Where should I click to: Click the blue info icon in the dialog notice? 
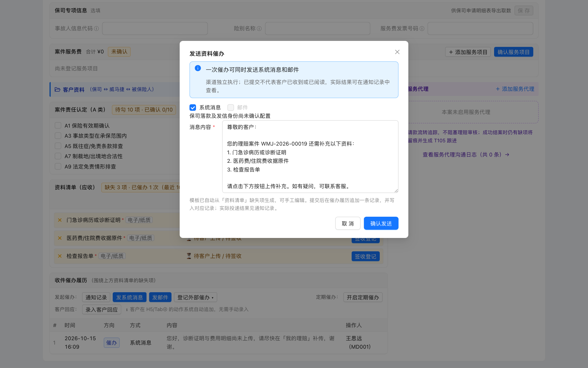[198, 68]
